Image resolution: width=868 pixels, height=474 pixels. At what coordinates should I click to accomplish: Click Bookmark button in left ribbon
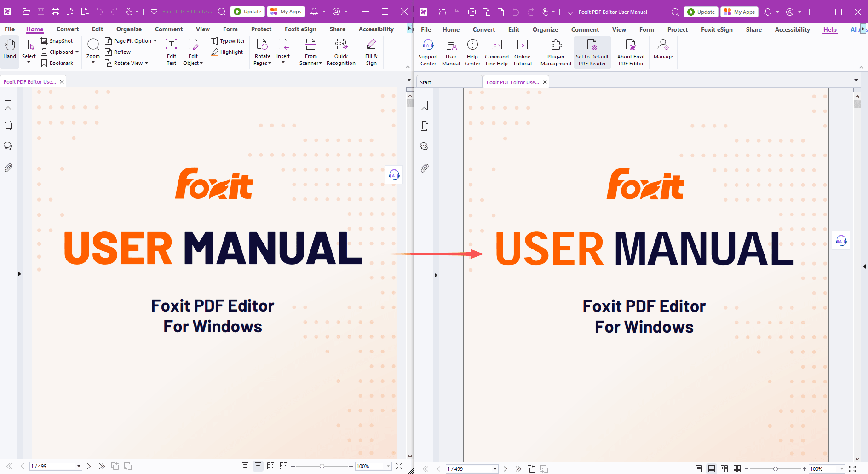click(x=57, y=63)
